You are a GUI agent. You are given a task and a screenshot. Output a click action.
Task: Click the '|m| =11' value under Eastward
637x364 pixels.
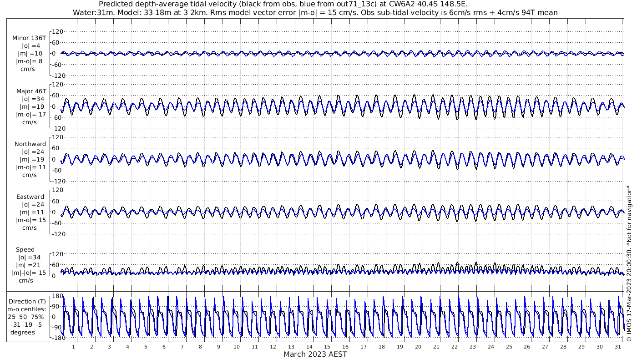pyautogui.click(x=31, y=212)
